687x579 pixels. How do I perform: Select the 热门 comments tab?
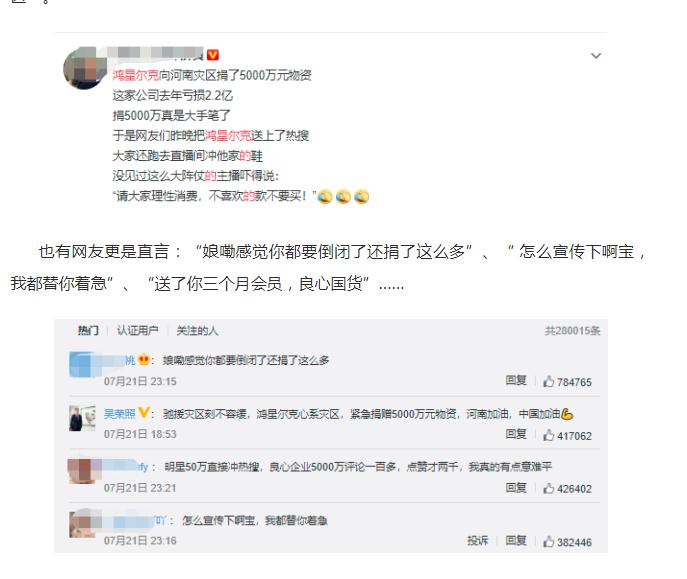[x=88, y=331]
